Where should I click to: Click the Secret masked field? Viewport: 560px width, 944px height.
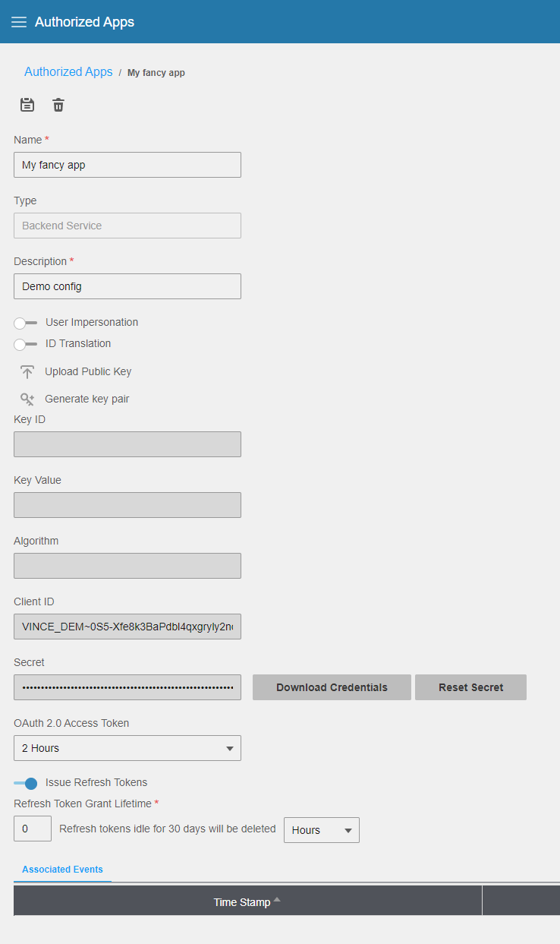(x=127, y=687)
